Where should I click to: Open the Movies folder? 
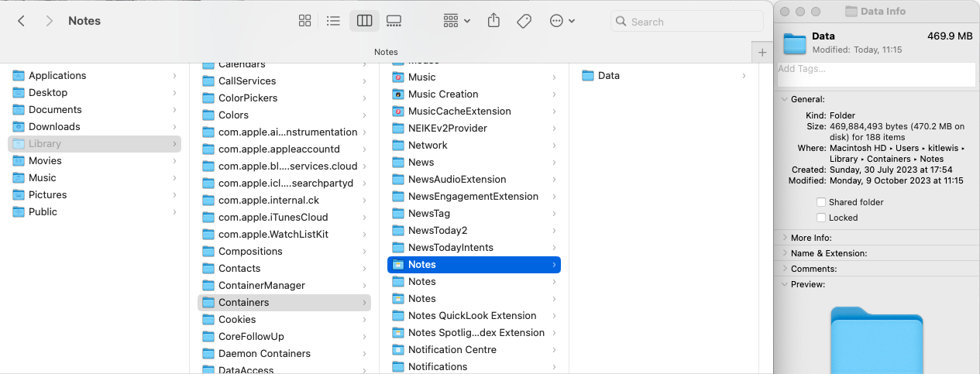click(x=95, y=160)
